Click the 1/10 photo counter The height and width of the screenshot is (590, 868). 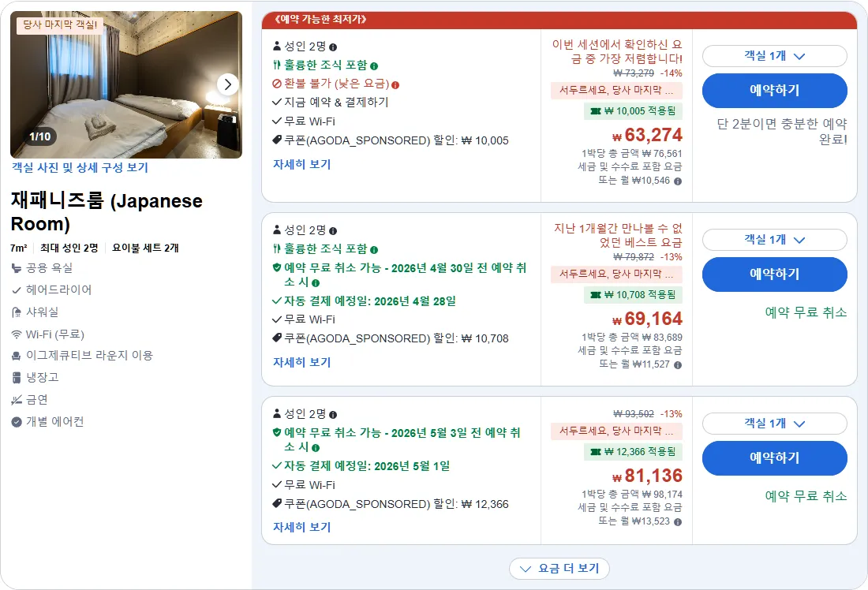(x=40, y=136)
